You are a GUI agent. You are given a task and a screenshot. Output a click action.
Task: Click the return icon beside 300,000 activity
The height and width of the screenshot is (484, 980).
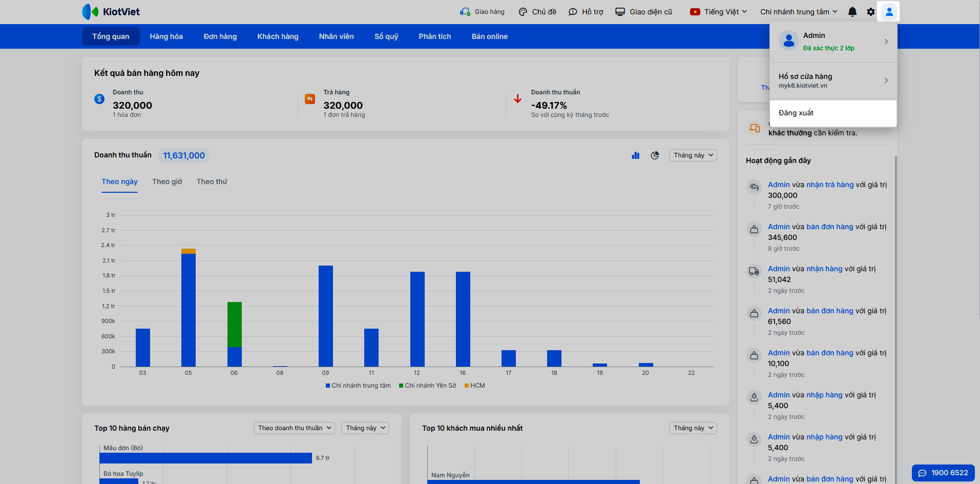pyautogui.click(x=754, y=187)
